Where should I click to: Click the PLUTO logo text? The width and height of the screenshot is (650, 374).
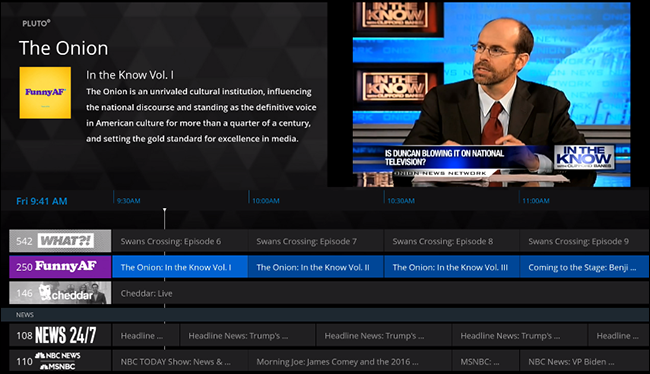tap(36, 23)
